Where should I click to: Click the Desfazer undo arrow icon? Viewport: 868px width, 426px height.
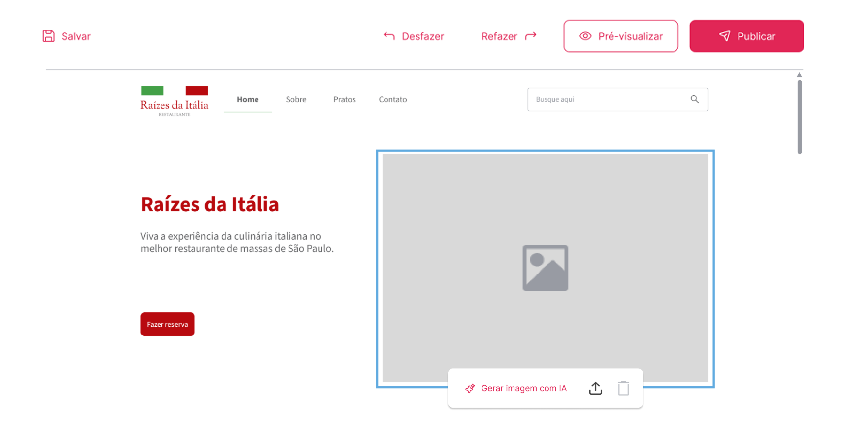point(389,36)
